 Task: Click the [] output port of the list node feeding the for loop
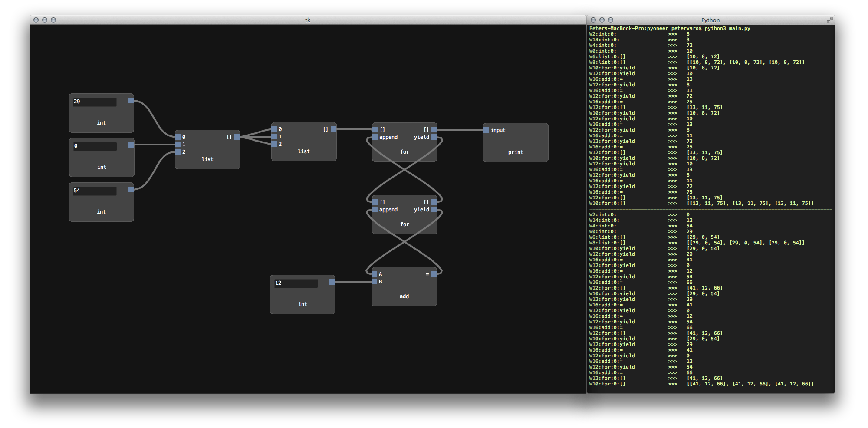click(x=333, y=129)
